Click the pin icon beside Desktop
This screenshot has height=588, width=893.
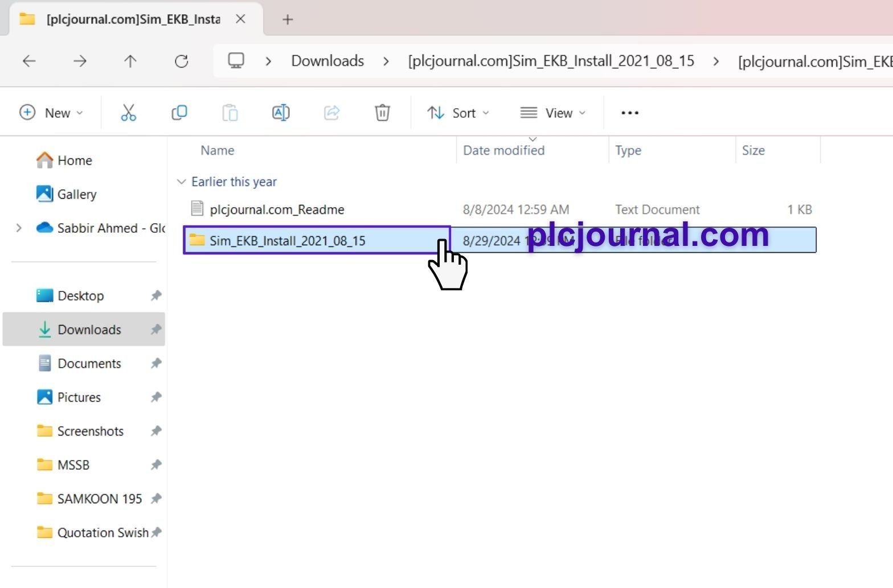[156, 295]
